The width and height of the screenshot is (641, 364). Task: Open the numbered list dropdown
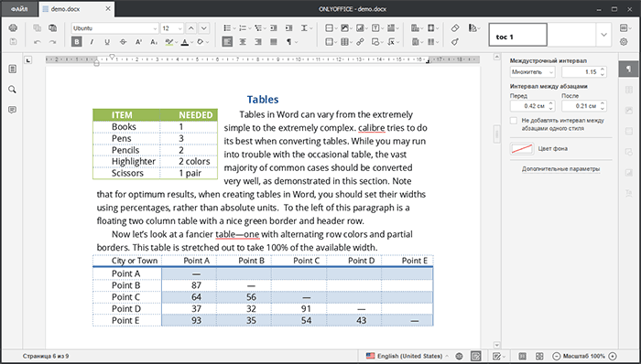tap(250, 28)
